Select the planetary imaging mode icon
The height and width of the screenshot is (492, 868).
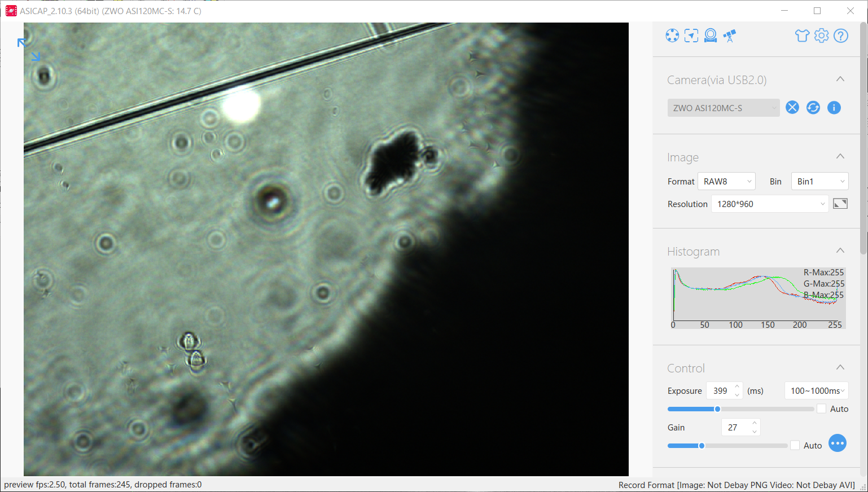point(672,36)
